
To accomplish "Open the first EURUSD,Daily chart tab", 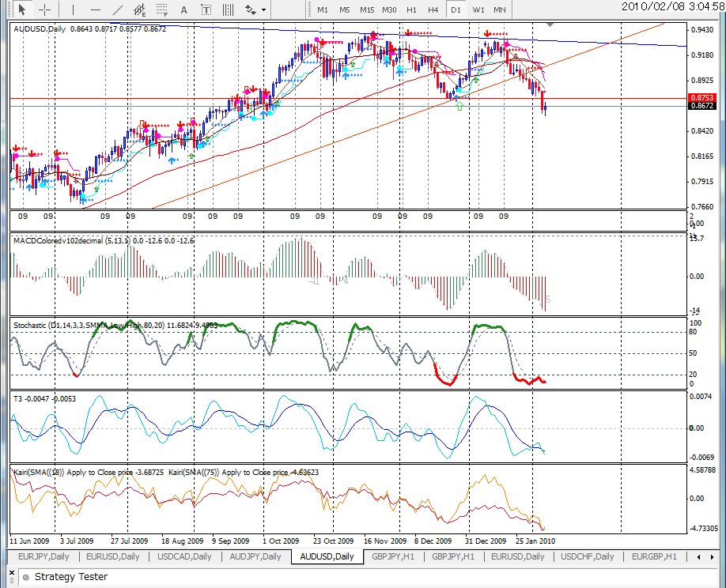I will click(x=113, y=556).
